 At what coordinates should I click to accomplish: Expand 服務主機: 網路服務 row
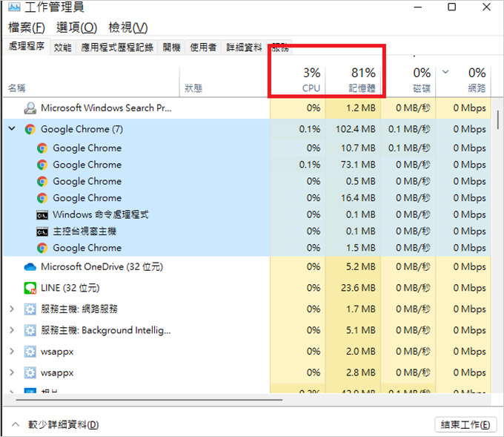pos(12,309)
